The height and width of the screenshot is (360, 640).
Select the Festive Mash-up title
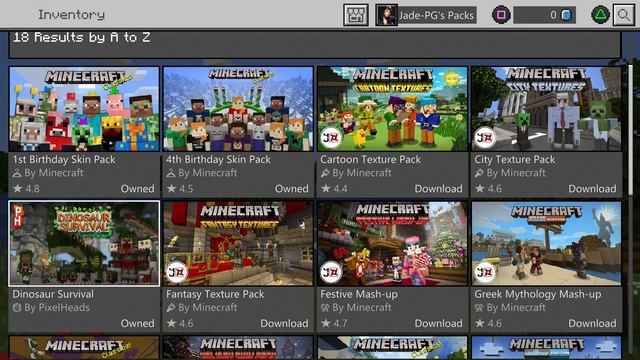[359, 294]
